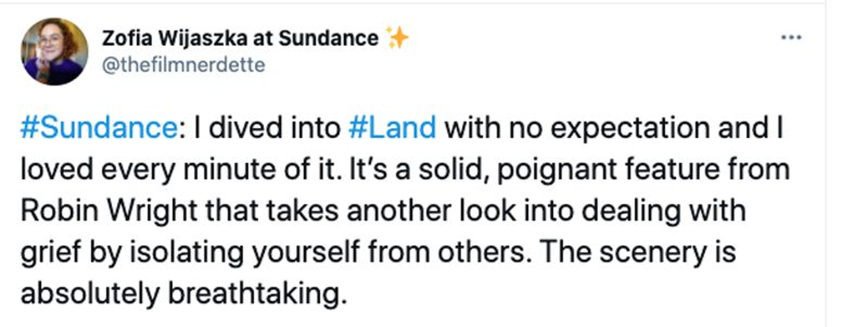This screenshot has width=868, height=327.
Task: Click Zofia Wijaszka's profile avatar photo
Action: (54, 52)
